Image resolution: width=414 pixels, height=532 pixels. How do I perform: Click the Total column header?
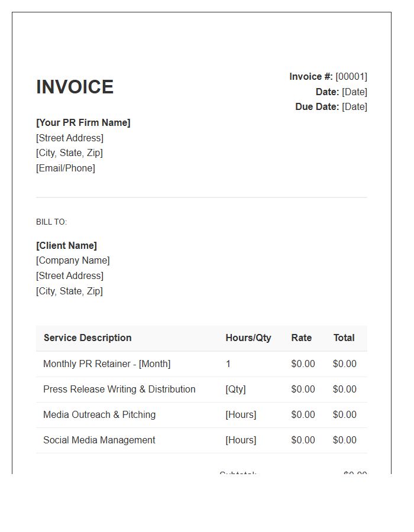pyautogui.click(x=344, y=338)
